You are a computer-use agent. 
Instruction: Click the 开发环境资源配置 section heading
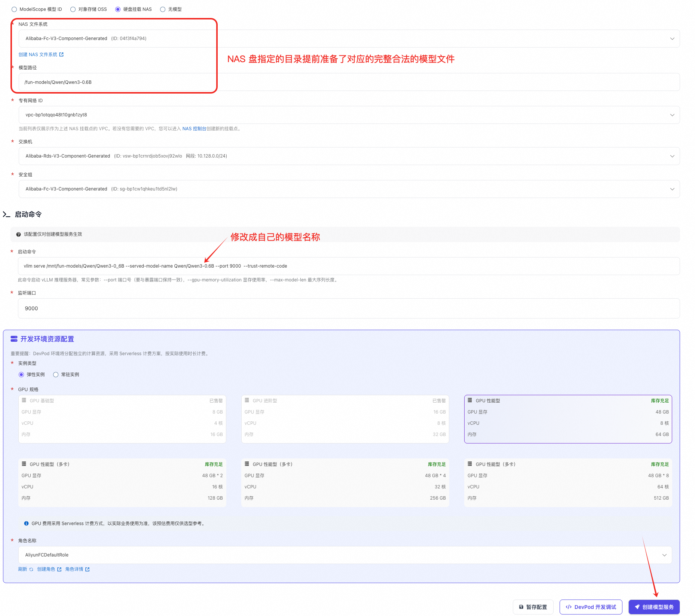pyautogui.click(x=47, y=339)
